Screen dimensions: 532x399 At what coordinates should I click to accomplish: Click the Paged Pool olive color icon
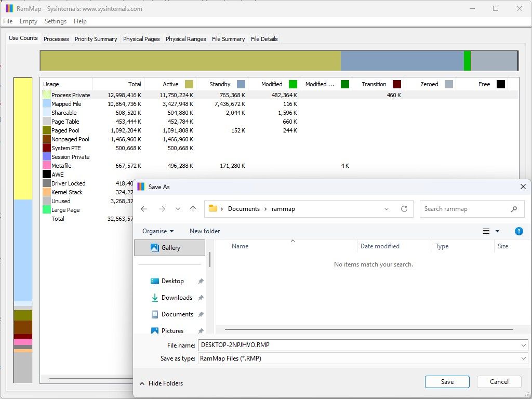point(46,130)
